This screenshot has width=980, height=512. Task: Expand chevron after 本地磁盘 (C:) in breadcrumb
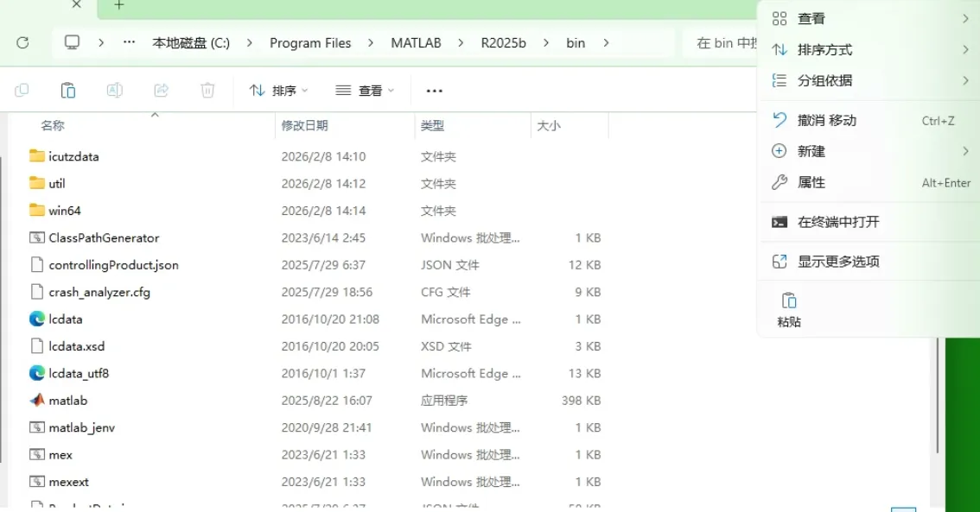pos(250,42)
